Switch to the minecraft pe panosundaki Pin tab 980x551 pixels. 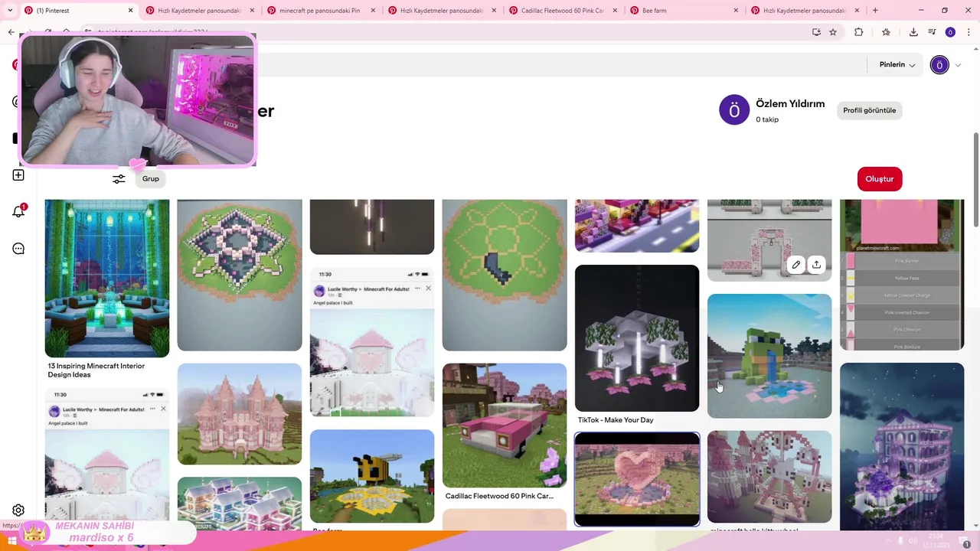(x=320, y=11)
